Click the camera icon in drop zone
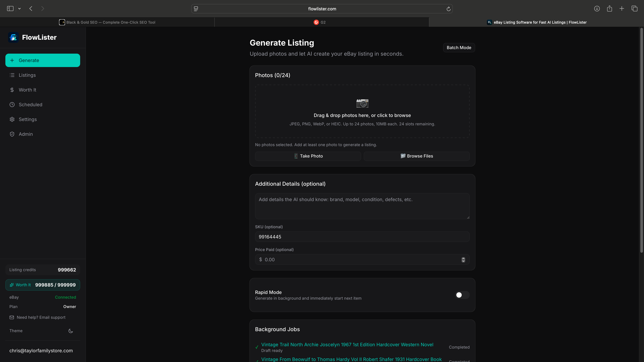The height and width of the screenshot is (362, 644). point(362,103)
